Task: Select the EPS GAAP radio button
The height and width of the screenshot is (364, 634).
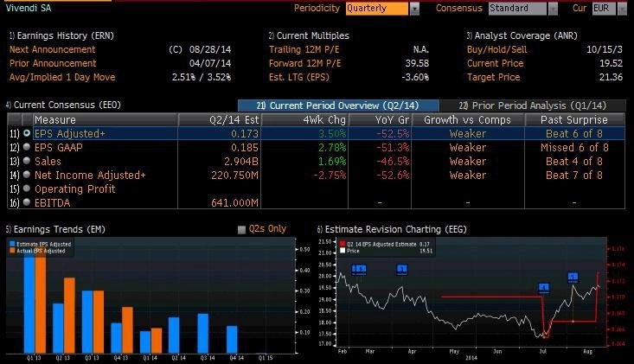Action: [x=27, y=147]
